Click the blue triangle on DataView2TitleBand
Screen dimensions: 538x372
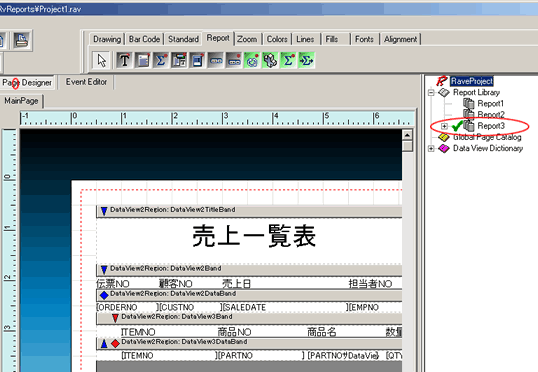pos(104,211)
